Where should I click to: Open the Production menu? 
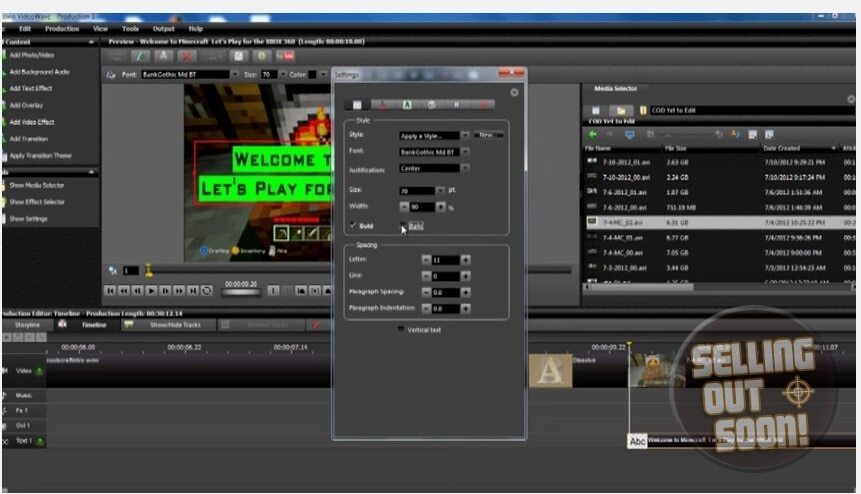point(62,29)
